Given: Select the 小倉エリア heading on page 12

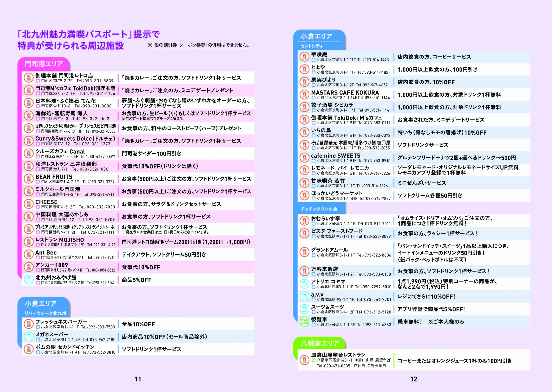Looking at the screenshot, I should pyautogui.click(x=317, y=36).
